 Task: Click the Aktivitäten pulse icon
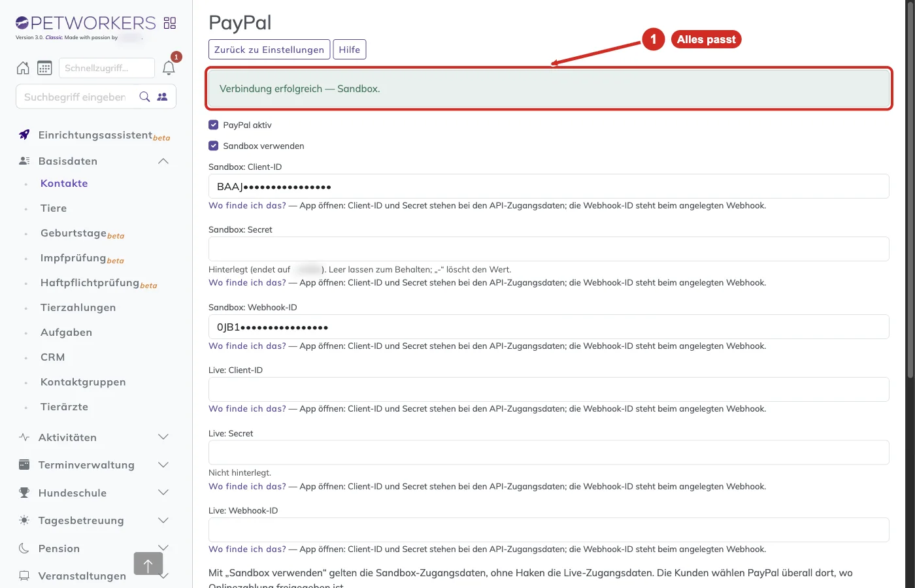[x=24, y=437]
